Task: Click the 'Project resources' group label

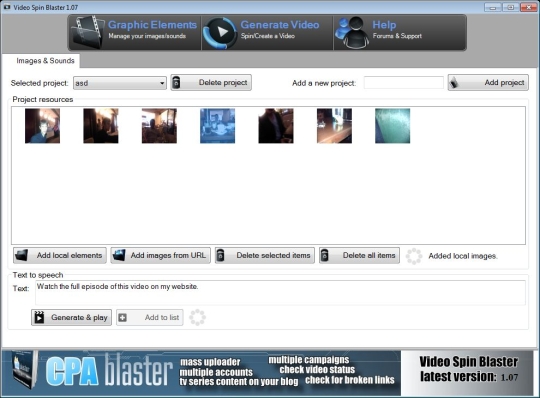Action: coord(43,100)
